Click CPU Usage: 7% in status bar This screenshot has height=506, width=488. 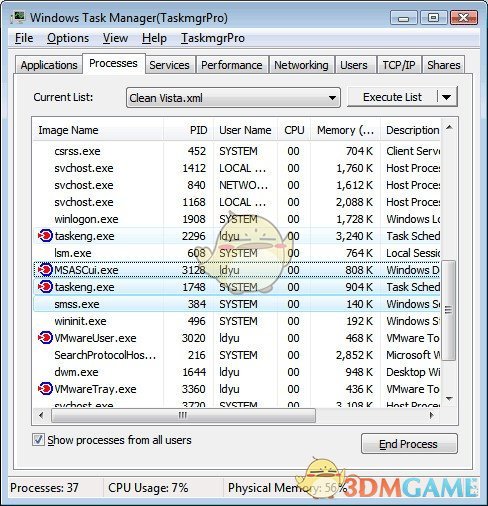coord(148,488)
